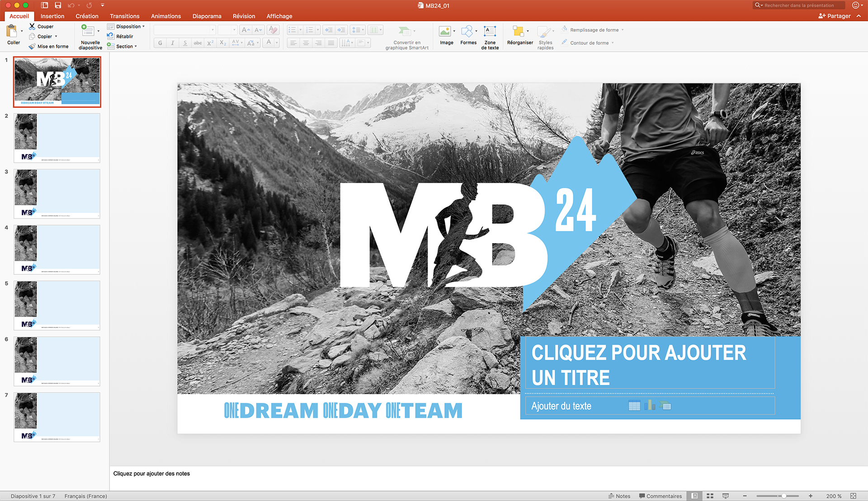The height and width of the screenshot is (501, 868).
Task: Click zoom in plus button
Action: point(811,496)
